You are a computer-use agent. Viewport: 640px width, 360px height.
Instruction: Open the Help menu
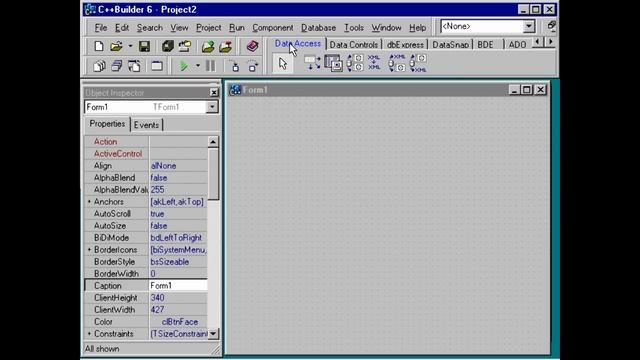click(417, 28)
